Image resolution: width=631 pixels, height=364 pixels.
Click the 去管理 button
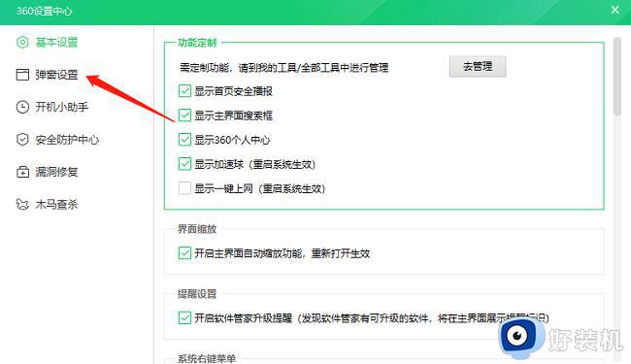(x=478, y=66)
